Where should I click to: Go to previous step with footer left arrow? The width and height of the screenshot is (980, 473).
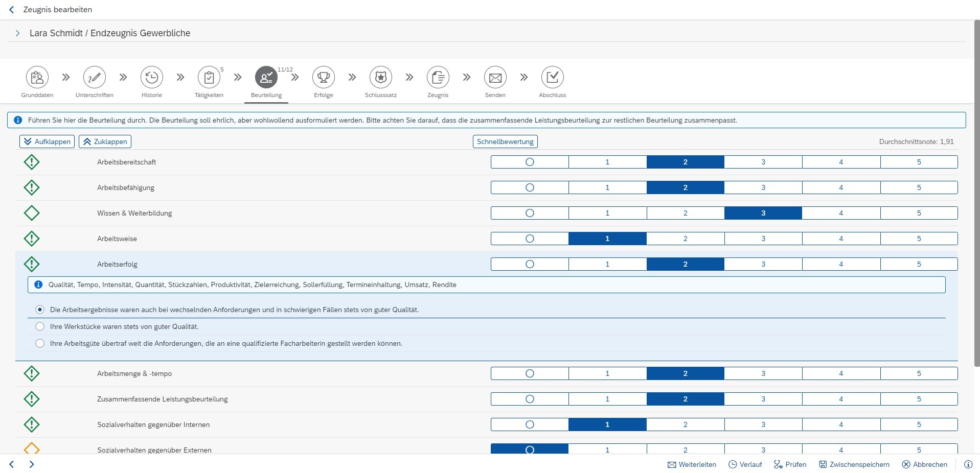tap(12, 464)
